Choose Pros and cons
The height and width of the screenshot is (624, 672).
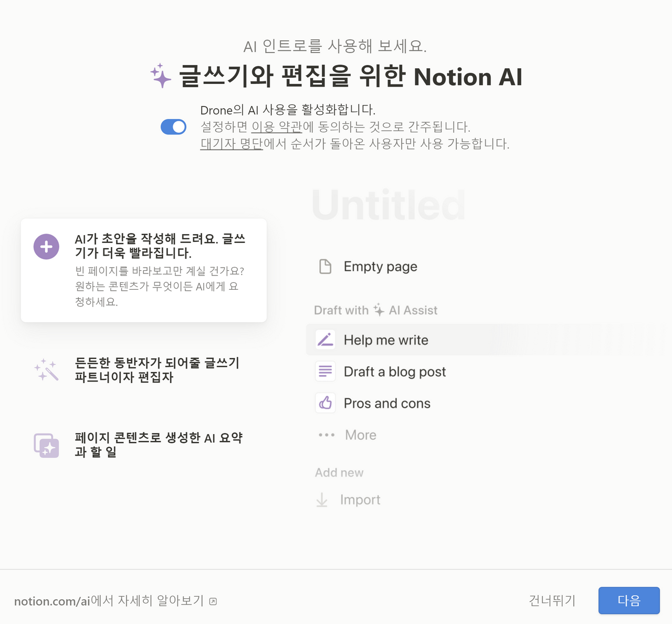click(x=387, y=403)
